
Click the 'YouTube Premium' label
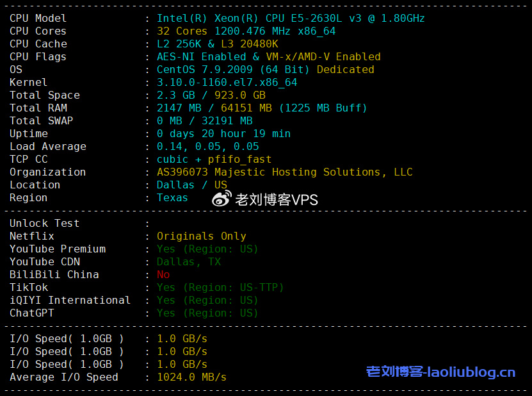point(58,249)
